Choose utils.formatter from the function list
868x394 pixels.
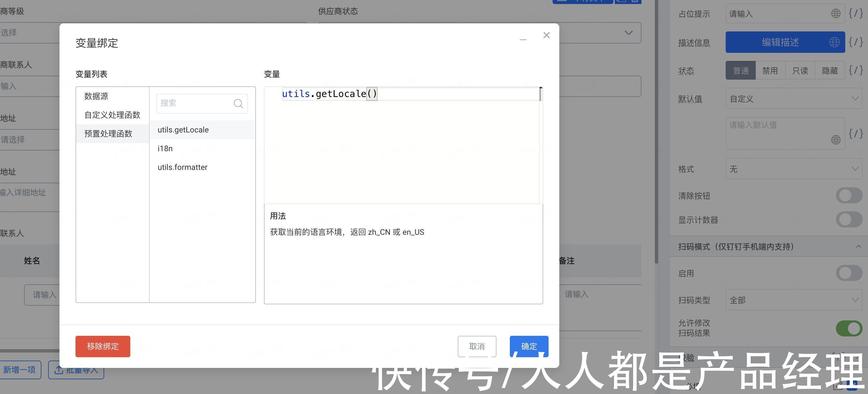tap(202, 167)
